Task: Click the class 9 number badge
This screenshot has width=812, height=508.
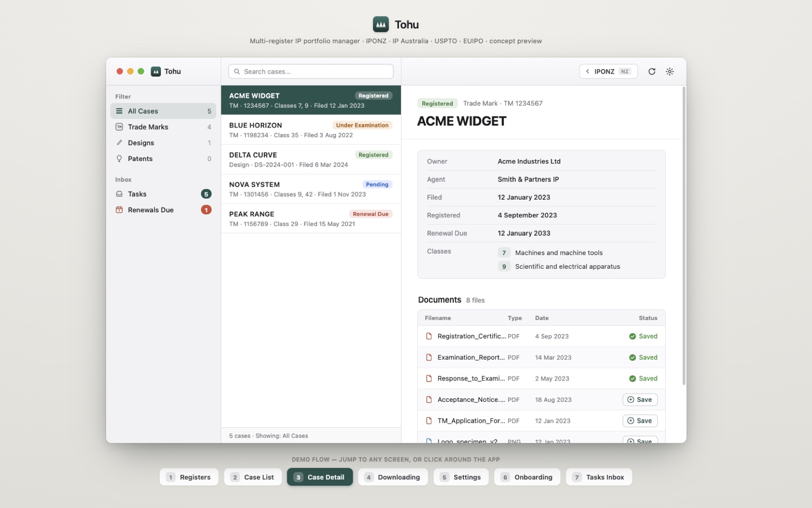Action: [504, 267]
